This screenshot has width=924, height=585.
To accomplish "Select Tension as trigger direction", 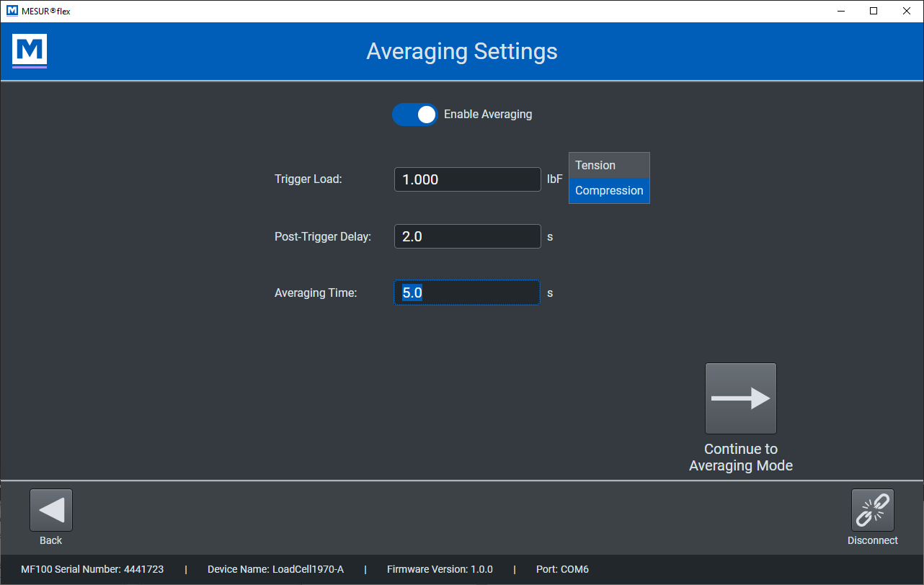I will 609,166.
